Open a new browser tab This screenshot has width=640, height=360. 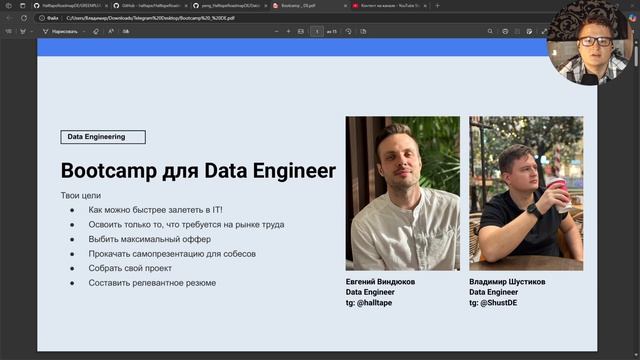click(x=438, y=6)
